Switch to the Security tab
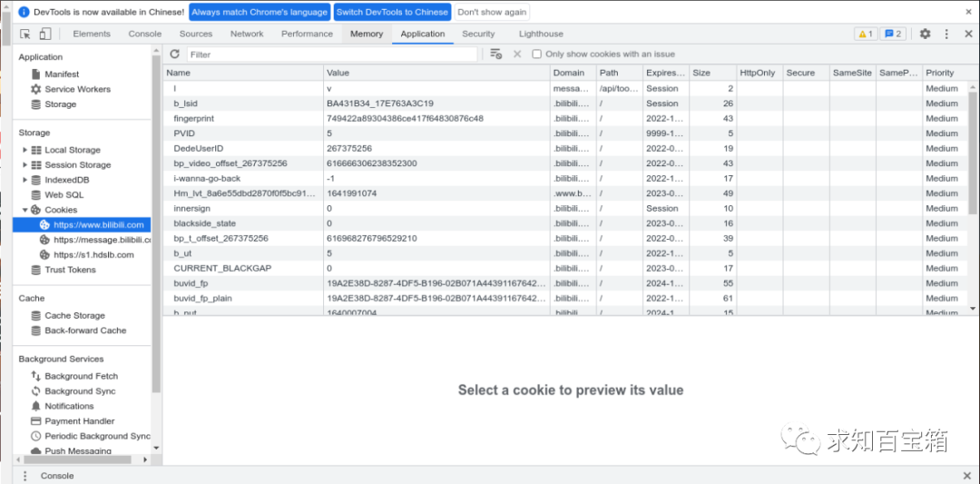The height and width of the screenshot is (484, 980). 478,34
